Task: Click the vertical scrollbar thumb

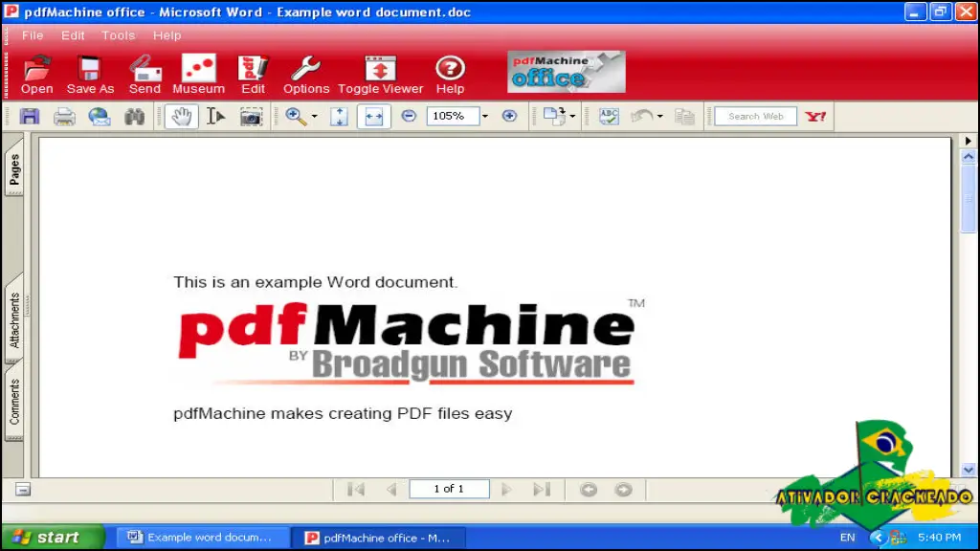Action: 969,200
